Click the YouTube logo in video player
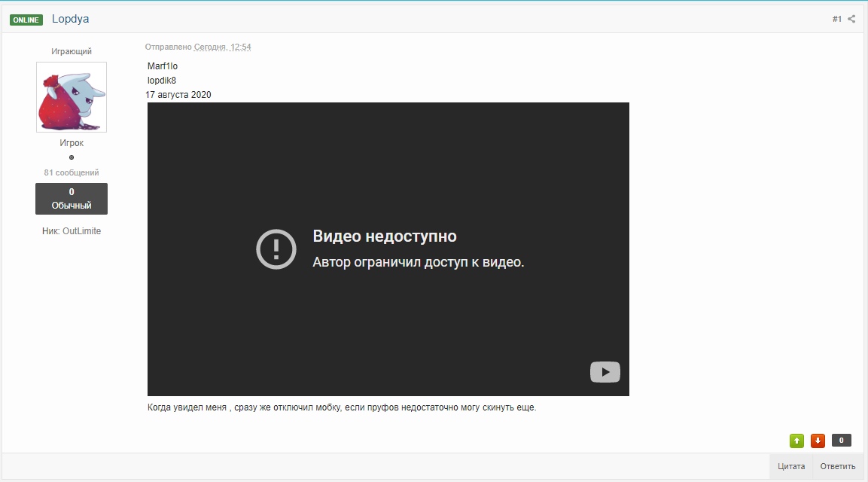Viewport: 868px width, 482px height. point(605,372)
